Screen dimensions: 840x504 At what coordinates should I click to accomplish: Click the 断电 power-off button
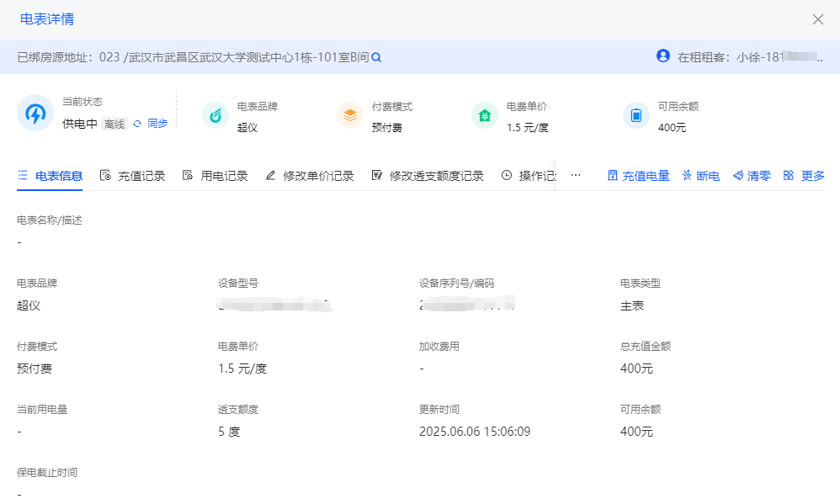[700, 176]
